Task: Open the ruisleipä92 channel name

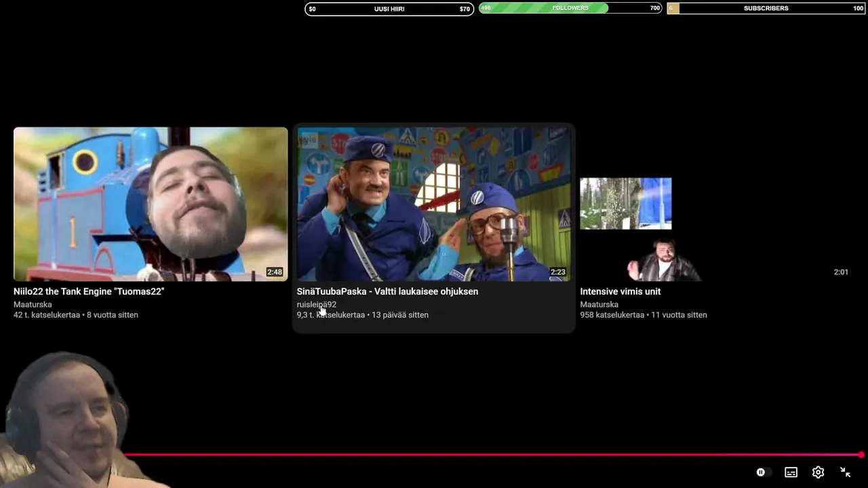Action: pyautogui.click(x=316, y=304)
